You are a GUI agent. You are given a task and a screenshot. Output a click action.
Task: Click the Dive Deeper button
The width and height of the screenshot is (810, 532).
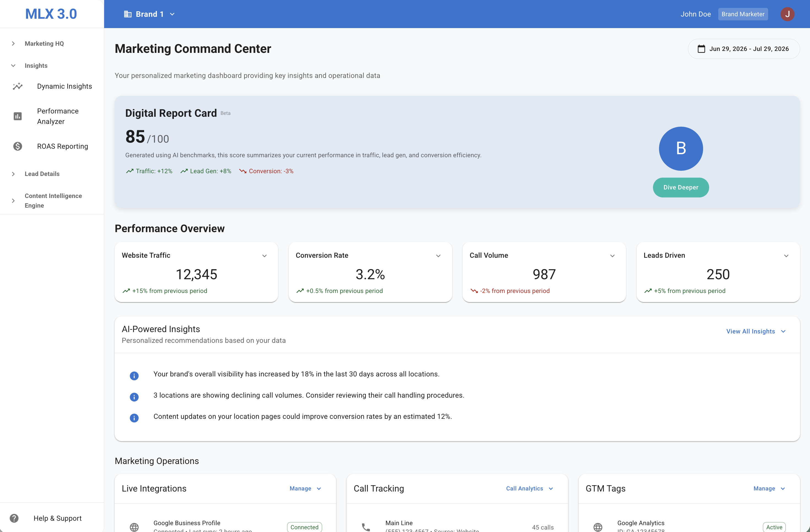[x=681, y=188]
